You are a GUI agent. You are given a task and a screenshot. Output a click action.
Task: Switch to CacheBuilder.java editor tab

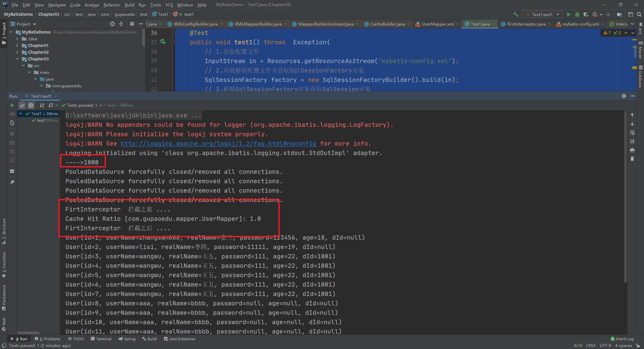pos(387,24)
